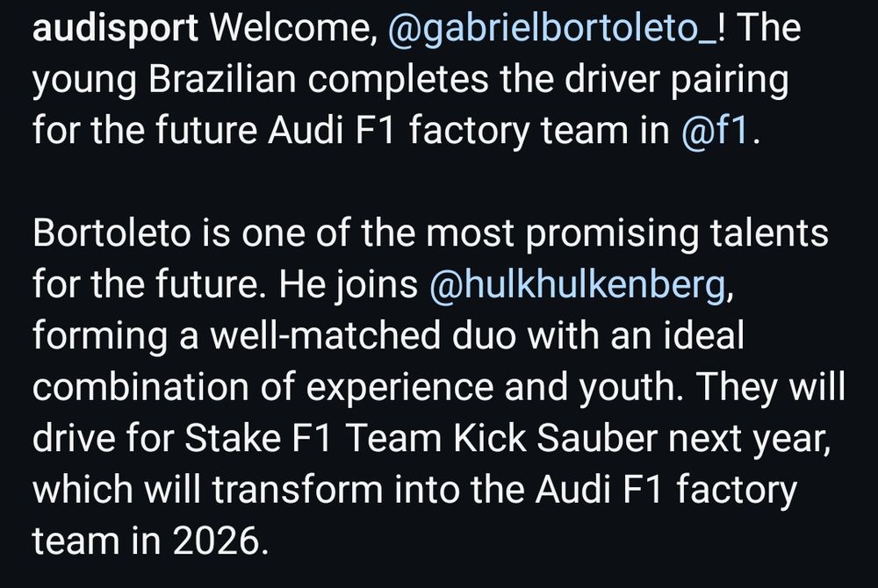Screen dimensions: 878x588
Task: Click the text "He joins" before the mention
Action: point(349,283)
